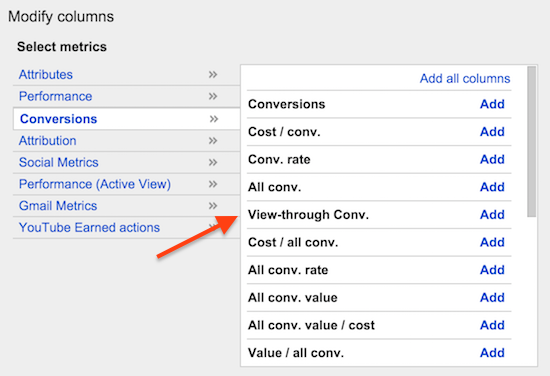Open Gmail Metrics category
The height and width of the screenshot is (376, 550).
click(x=58, y=206)
